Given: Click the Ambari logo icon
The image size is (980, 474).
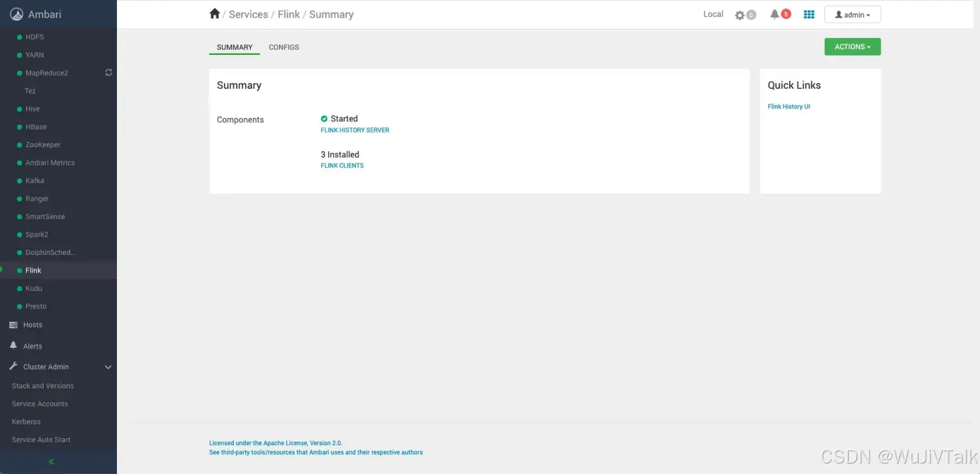Looking at the screenshot, I should point(16,14).
